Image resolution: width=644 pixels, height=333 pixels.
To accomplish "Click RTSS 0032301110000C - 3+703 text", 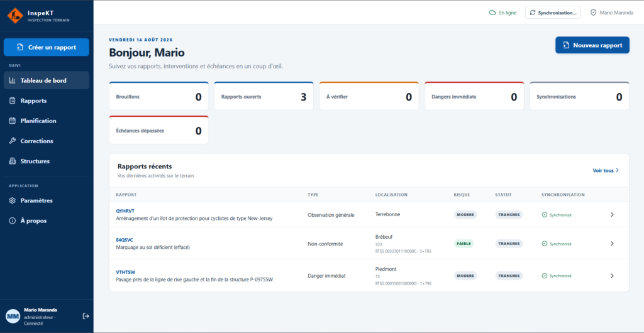I will 403,251.
